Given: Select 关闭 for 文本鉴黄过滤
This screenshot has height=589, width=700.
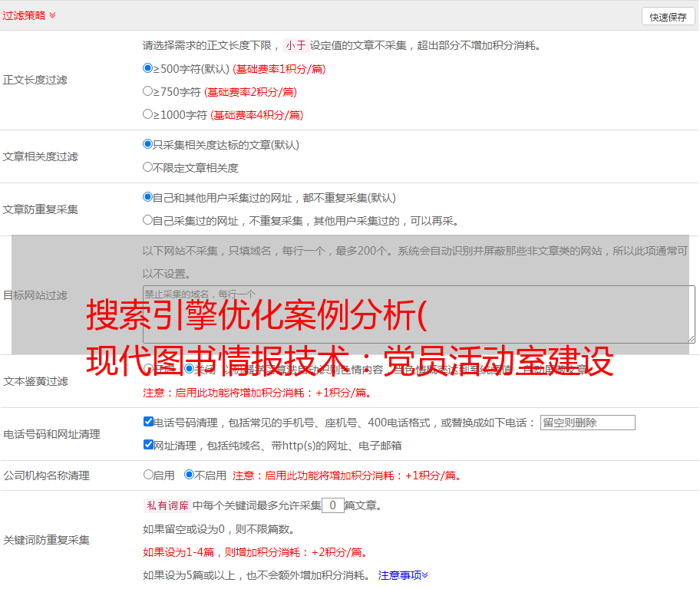Looking at the screenshot, I should coord(189,369).
